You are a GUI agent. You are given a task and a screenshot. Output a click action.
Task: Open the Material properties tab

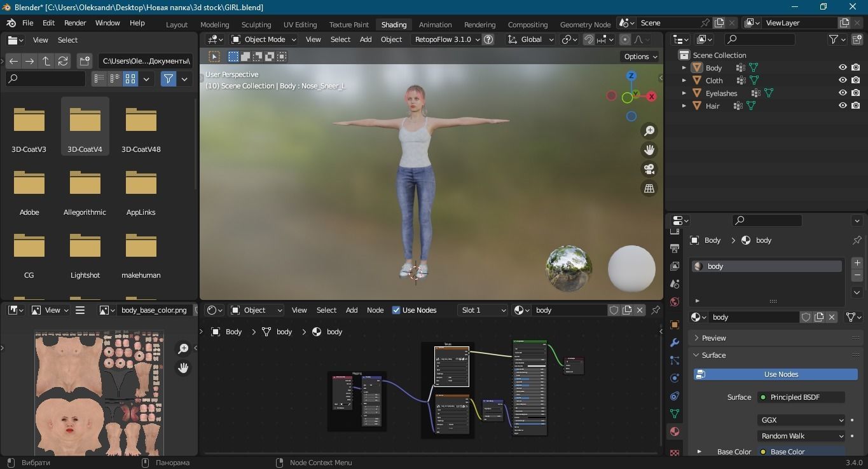[675, 432]
